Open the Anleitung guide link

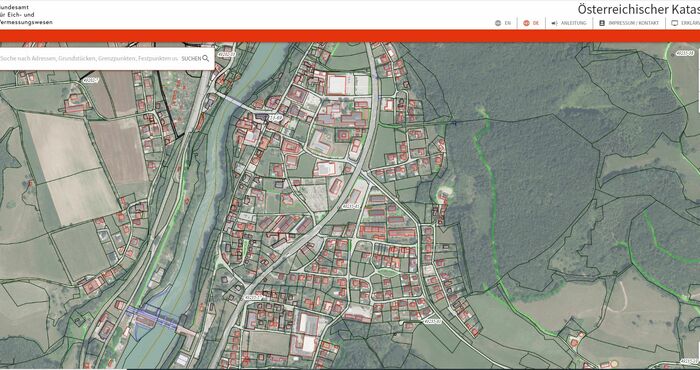[x=569, y=23]
